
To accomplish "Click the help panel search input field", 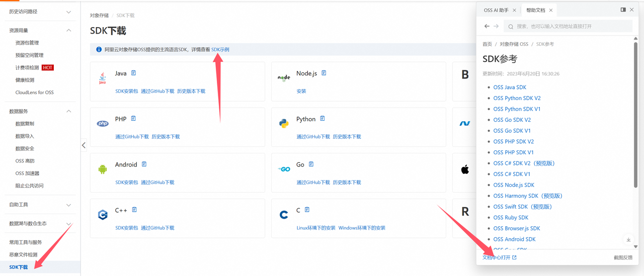I will pyautogui.click(x=568, y=26).
